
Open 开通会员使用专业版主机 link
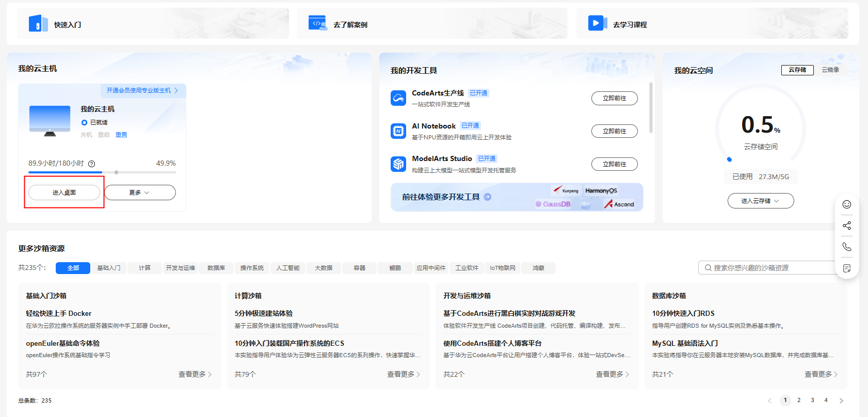[x=142, y=90]
